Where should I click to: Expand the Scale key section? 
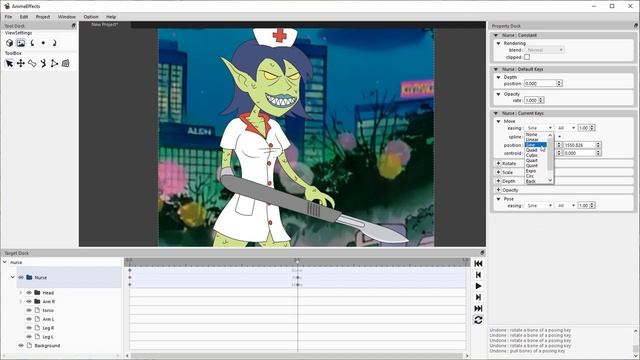[x=498, y=172]
